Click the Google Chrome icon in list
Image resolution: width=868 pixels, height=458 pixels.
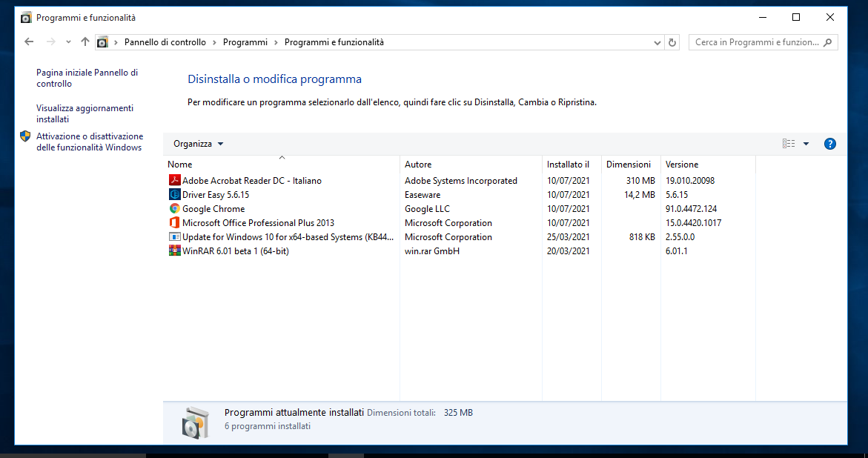click(174, 208)
